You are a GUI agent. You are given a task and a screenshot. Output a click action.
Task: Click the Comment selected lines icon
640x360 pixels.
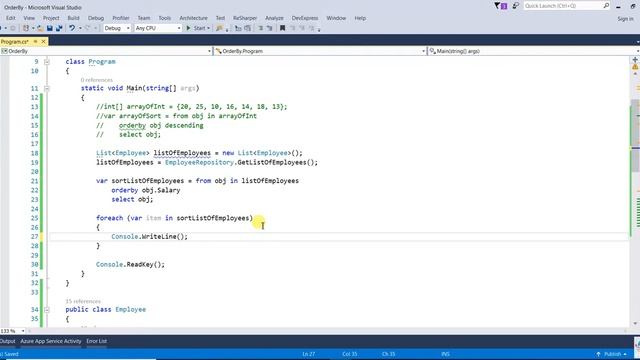(x=260, y=28)
